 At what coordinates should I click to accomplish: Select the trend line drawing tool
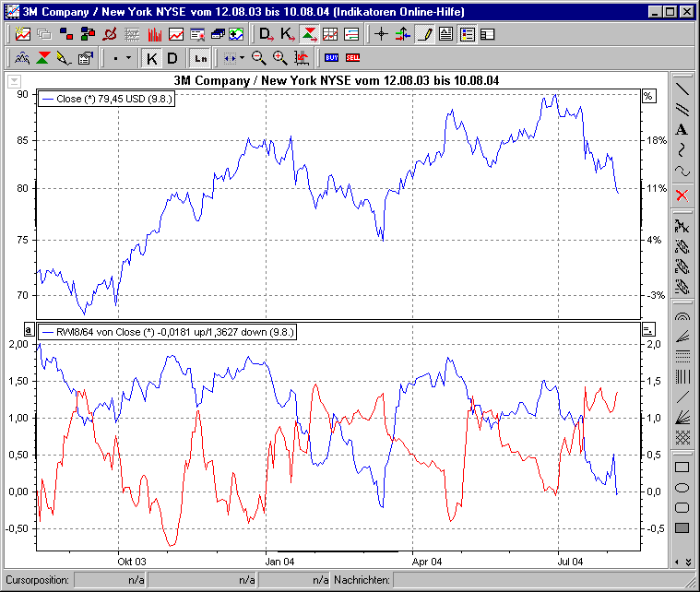[x=682, y=89]
